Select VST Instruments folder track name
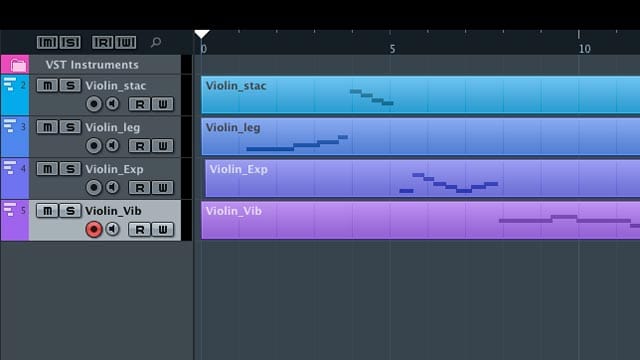The image size is (640, 360). (x=92, y=64)
